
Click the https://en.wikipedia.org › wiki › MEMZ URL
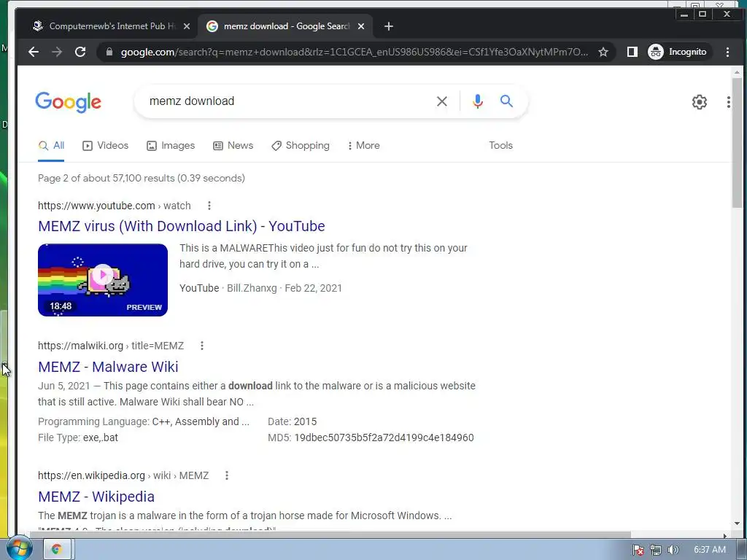(x=123, y=475)
